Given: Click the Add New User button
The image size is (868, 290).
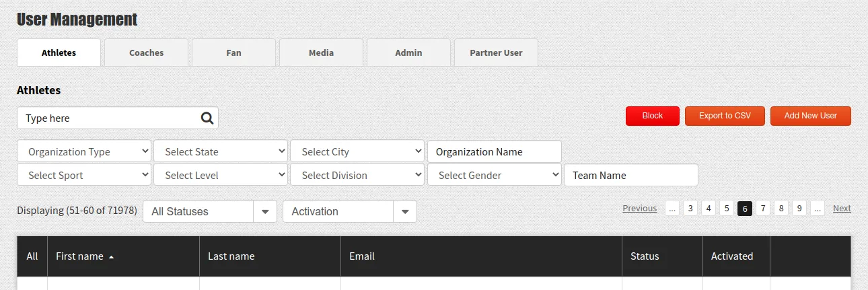Looking at the screenshot, I should coord(811,116).
